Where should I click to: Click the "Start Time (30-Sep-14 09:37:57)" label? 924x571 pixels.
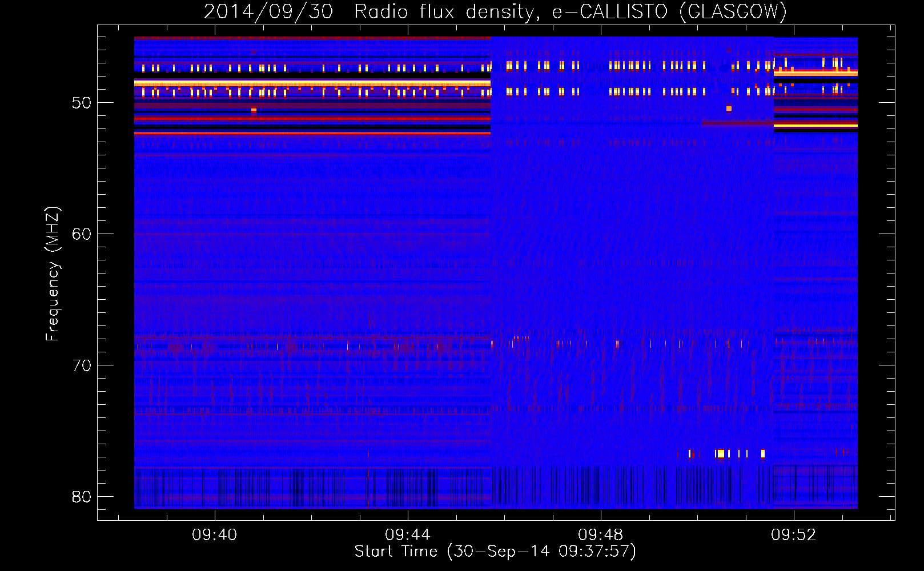pyautogui.click(x=495, y=552)
